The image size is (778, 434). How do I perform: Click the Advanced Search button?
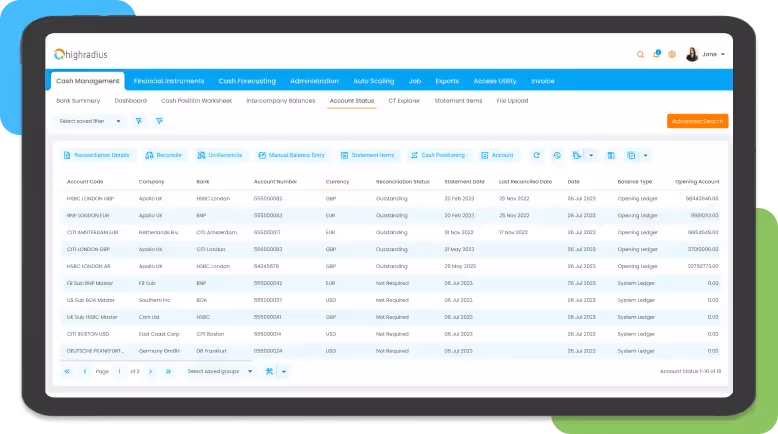coord(697,121)
